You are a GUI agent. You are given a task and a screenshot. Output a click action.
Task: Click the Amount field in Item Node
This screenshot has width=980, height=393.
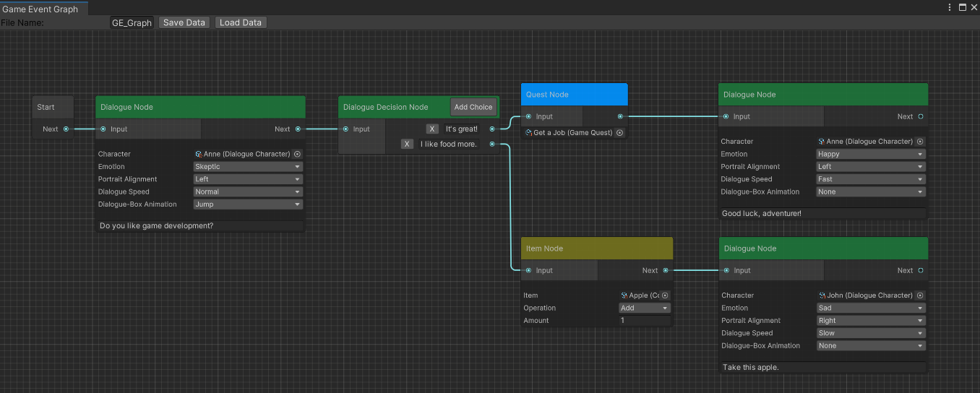pyautogui.click(x=645, y=321)
